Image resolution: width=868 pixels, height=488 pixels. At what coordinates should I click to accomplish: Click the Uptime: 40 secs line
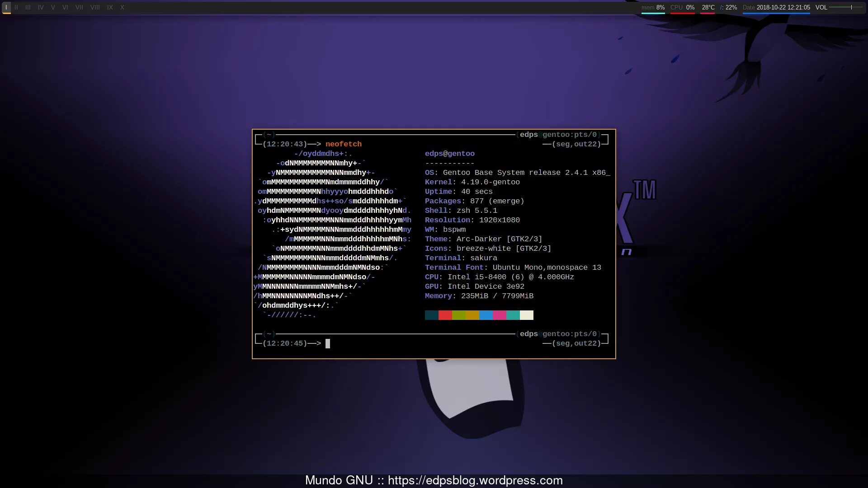(459, 192)
